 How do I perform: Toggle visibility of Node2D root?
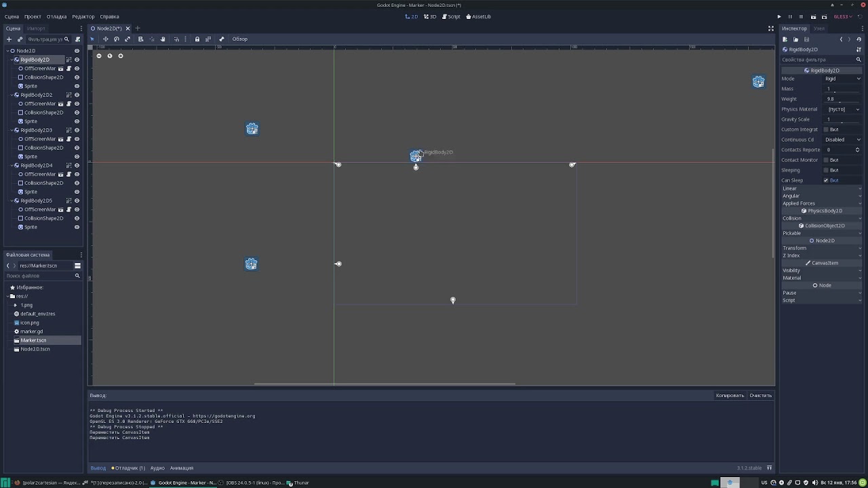pyautogui.click(x=77, y=51)
